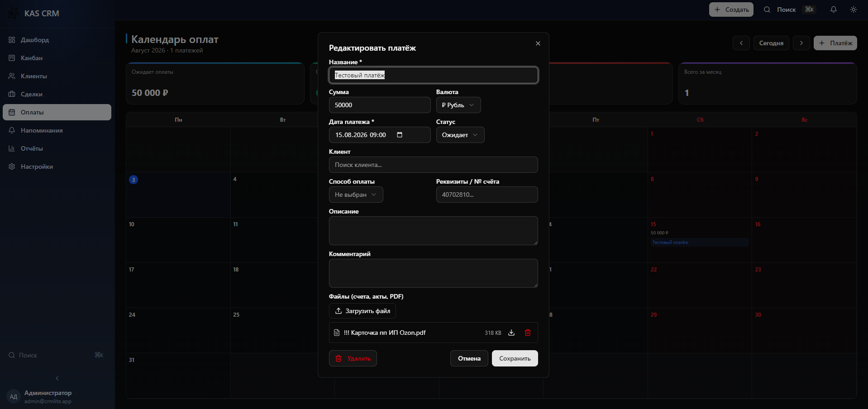Click the Платёж add button
868x409 pixels.
[835, 43]
